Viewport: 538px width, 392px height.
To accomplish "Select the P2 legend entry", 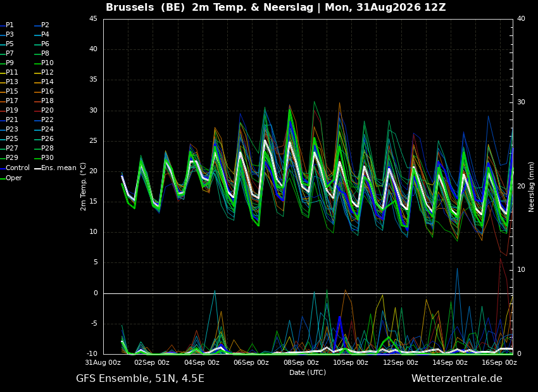I will [x=42, y=25].
